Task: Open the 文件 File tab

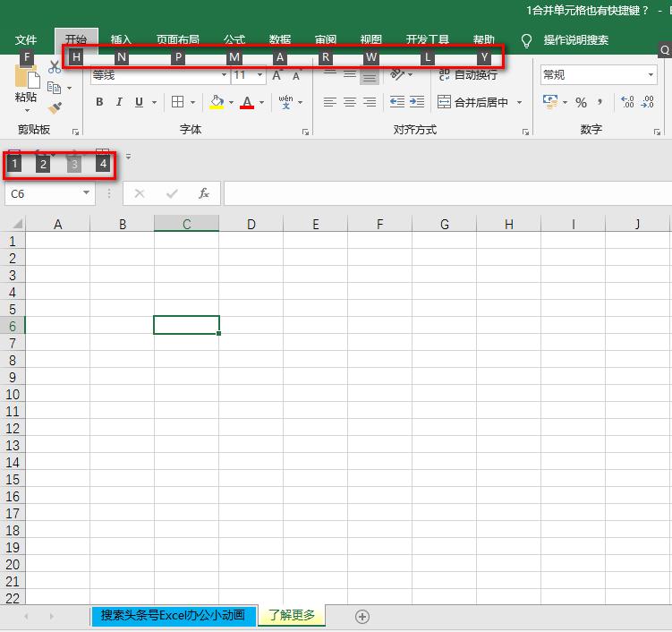Action: 26,40
